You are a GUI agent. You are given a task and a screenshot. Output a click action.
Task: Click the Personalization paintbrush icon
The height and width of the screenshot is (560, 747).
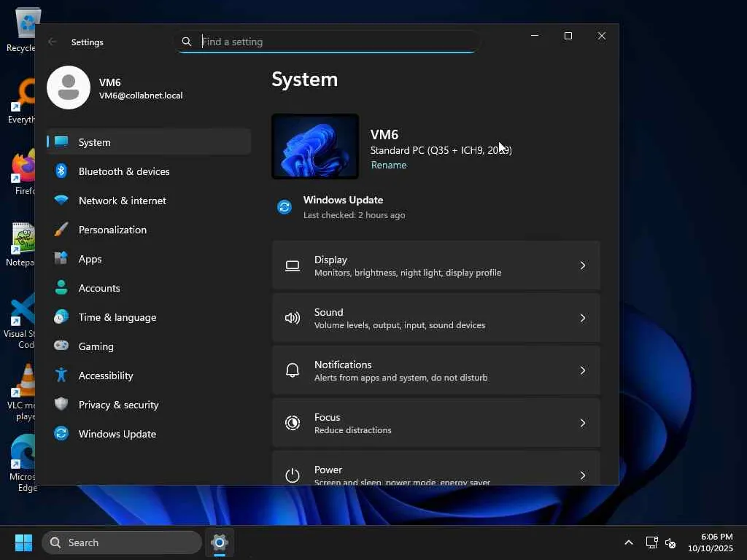(62, 230)
